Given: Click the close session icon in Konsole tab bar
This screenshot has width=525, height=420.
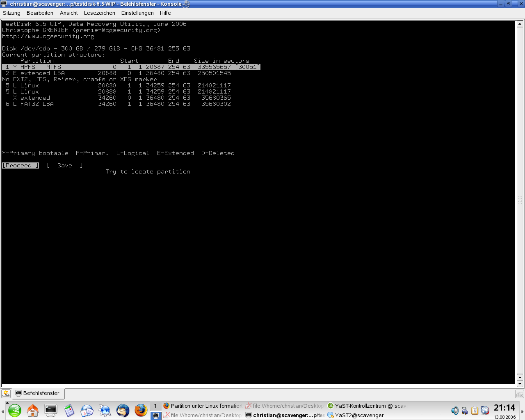Looking at the screenshot, I should pyautogui.click(x=519, y=394).
